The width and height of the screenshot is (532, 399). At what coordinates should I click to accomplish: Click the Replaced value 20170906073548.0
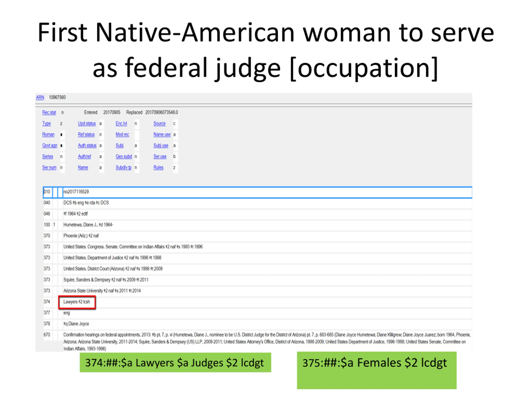[x=162, y=112]
